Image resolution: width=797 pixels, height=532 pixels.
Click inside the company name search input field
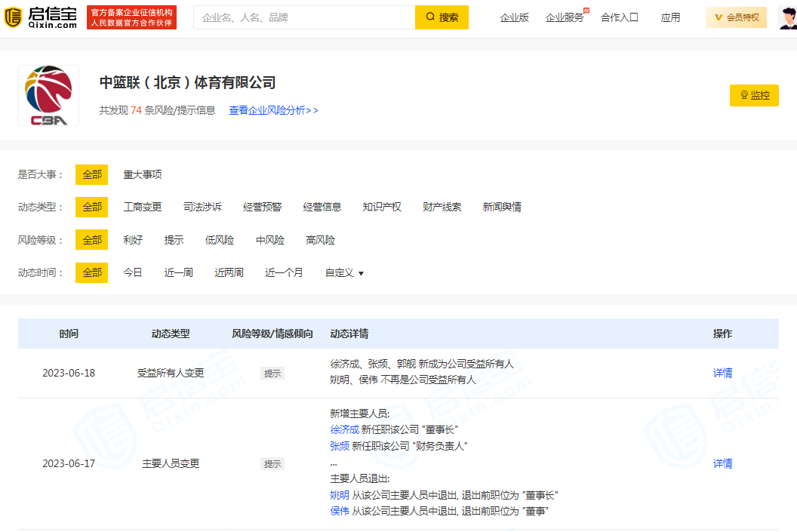tap(302, 17)
